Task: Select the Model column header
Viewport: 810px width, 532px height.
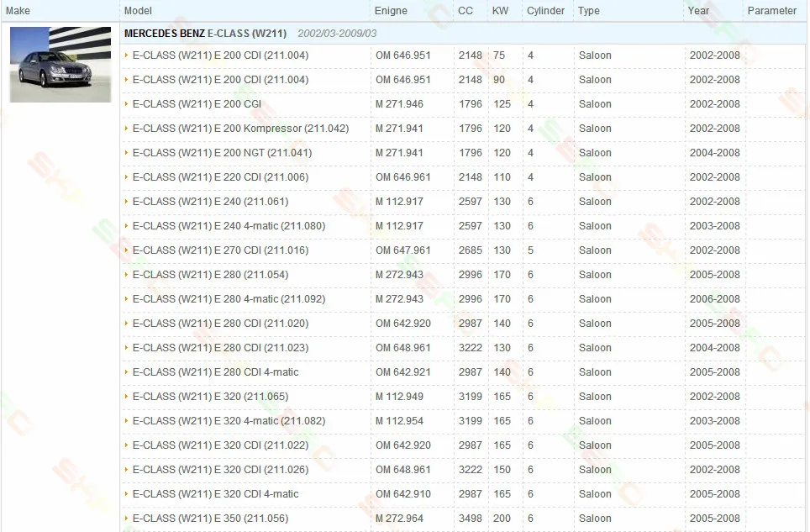Action: 138,11
